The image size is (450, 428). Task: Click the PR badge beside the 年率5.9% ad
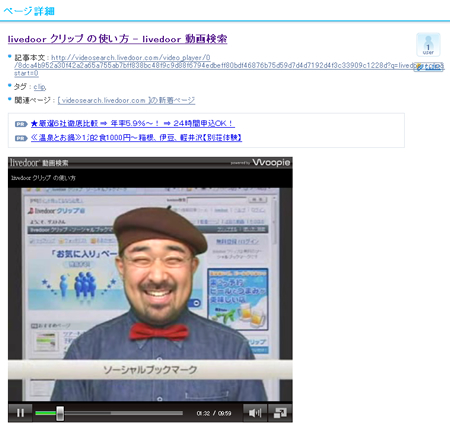coord(21,124)
